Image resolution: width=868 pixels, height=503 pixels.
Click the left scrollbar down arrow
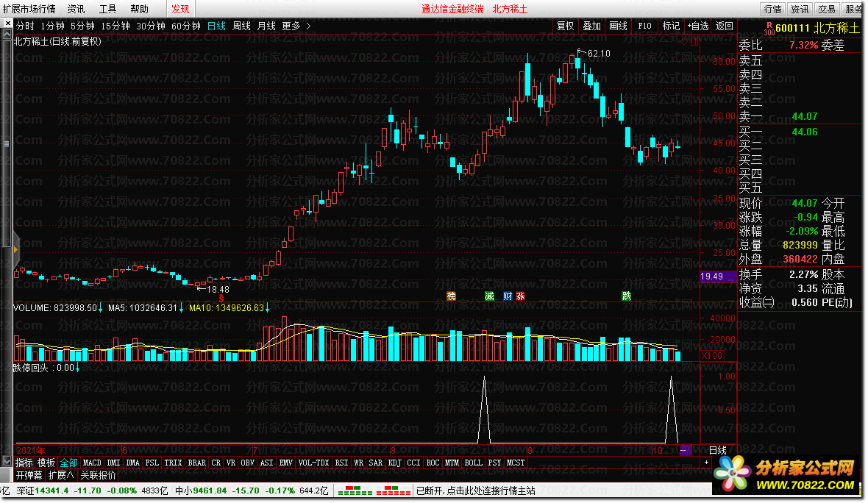(x=7, y=461)
